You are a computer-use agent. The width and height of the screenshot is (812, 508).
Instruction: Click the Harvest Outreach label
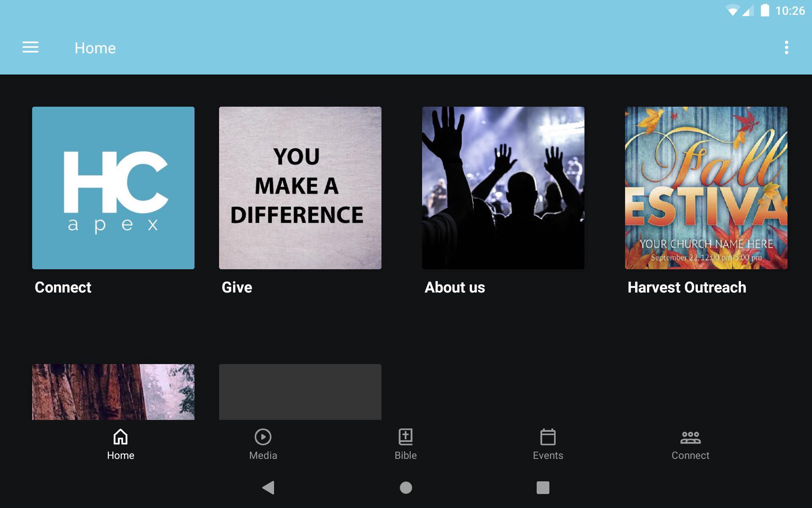pyautogui.click(x=686, y=287)
